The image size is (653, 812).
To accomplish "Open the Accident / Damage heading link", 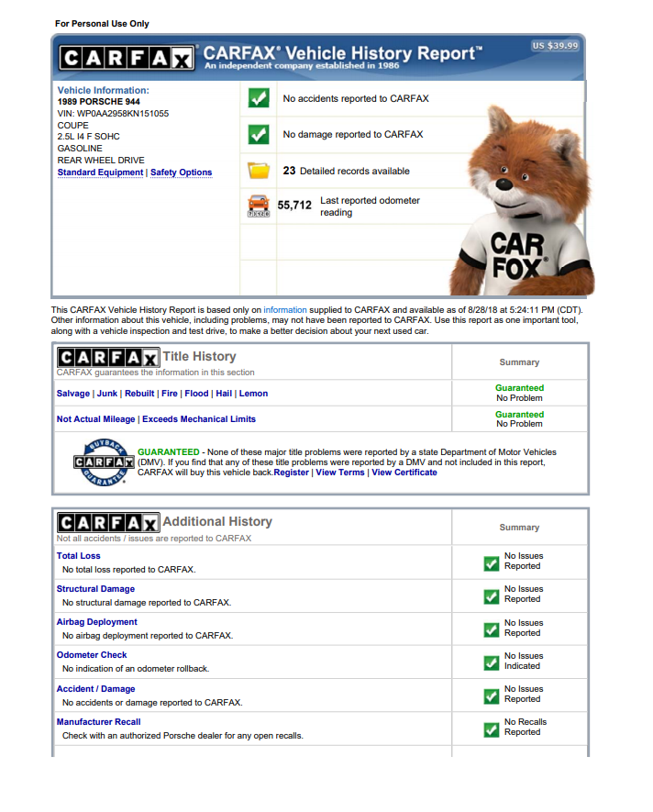I will [95, 689].
